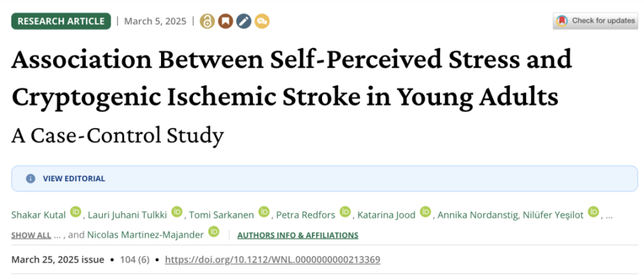Expand the author list with SHOW ALL

[x=32, y=236]
